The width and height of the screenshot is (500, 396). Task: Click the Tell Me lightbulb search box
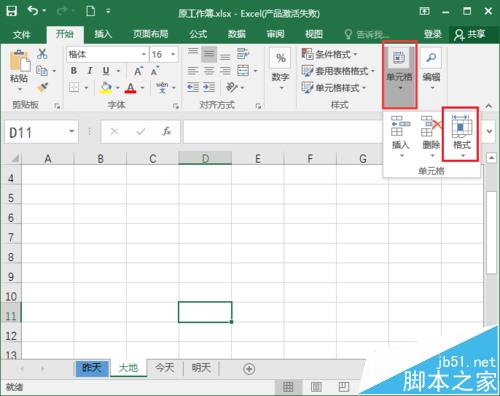click(367, 34)
